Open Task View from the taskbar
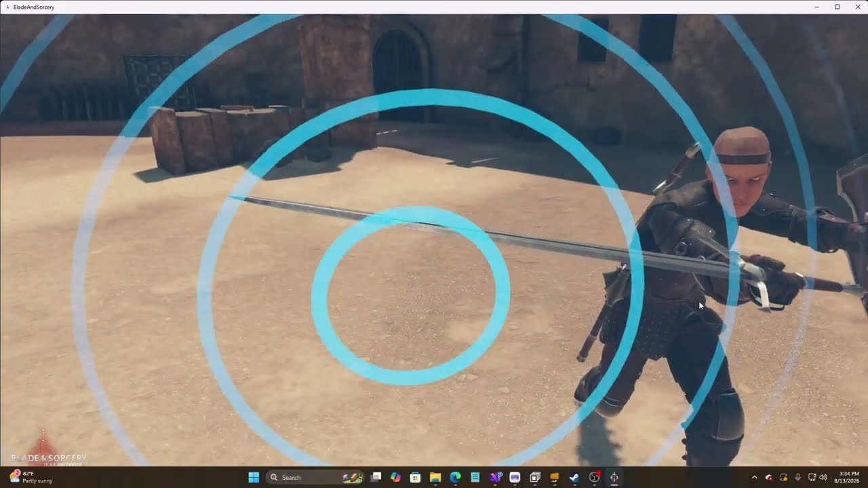Screen dimensions: 868x488 [x=376, y=477]
